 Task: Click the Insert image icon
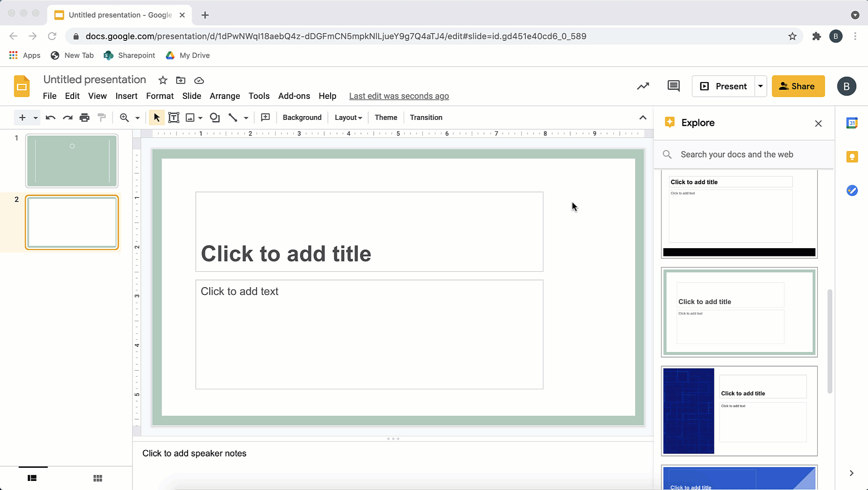click(190, 118)
